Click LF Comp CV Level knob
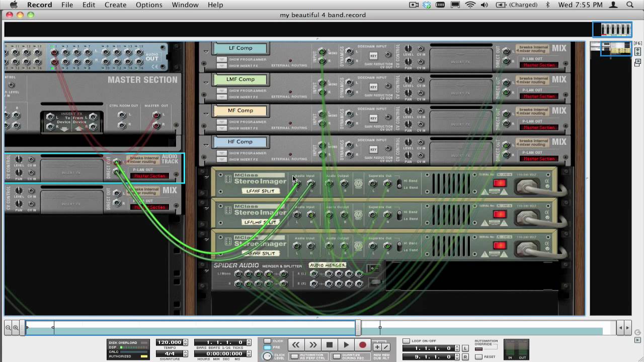 (409, 48)
